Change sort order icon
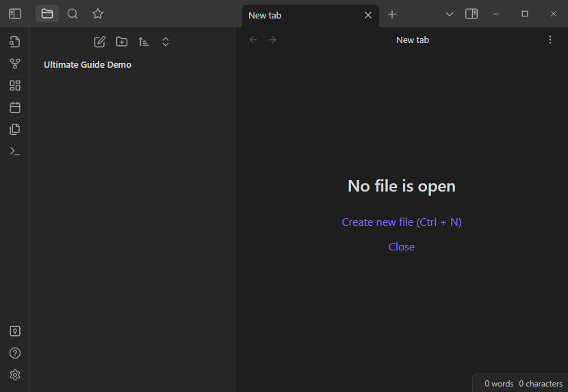Viewport: 568px width, 392px height. [144, 42]
